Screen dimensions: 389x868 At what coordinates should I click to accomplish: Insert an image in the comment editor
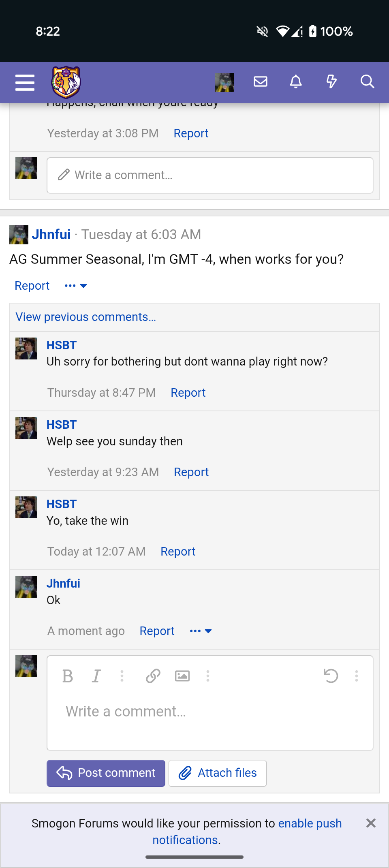182,676
